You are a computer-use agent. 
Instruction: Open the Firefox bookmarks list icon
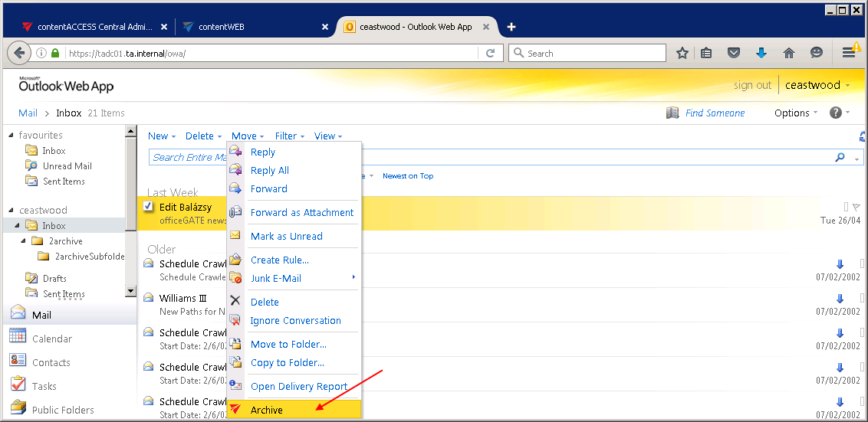point(706,53)
